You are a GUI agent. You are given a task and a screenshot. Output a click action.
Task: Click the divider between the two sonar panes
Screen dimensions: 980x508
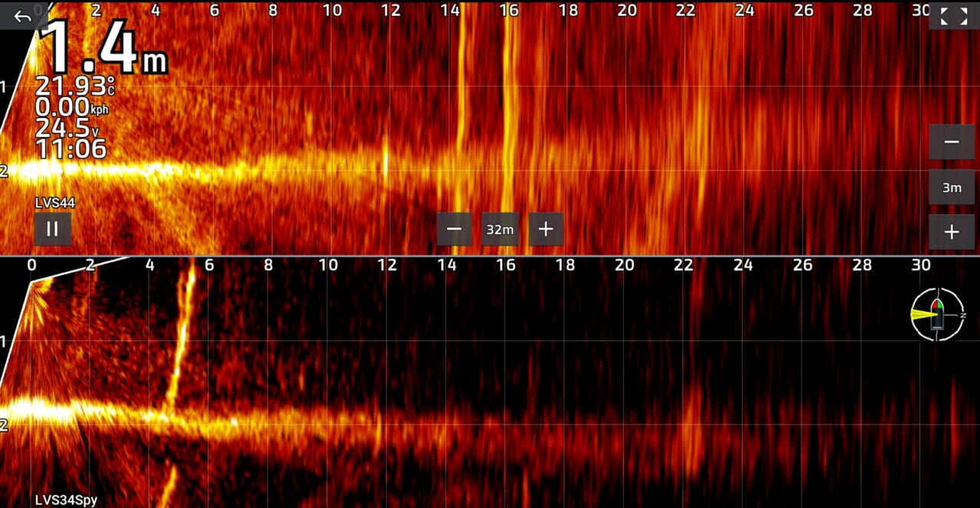tap(490, 256)
